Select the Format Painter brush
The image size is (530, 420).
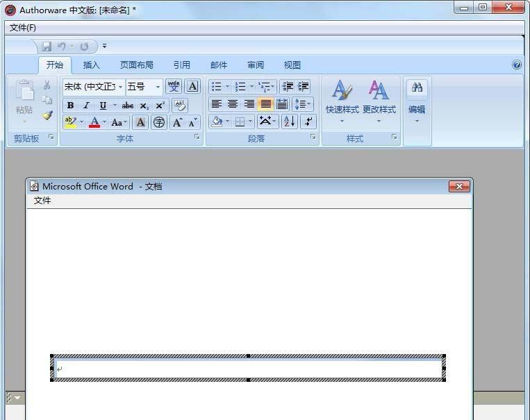(47, 115)
